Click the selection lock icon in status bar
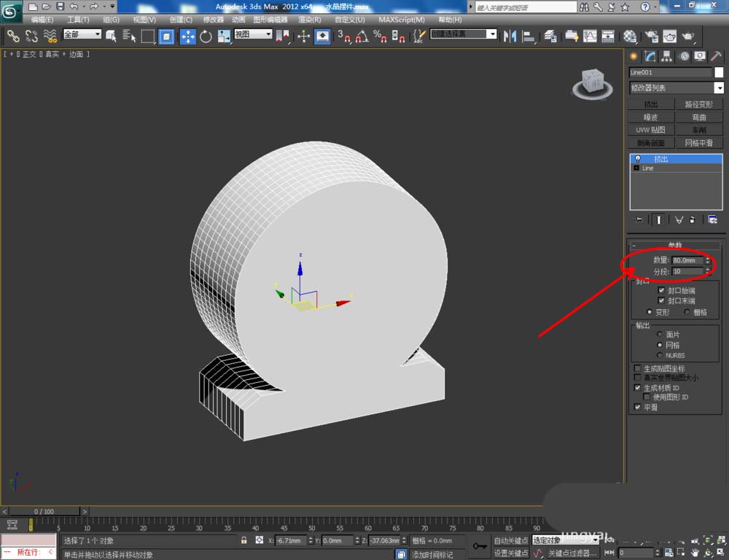The height and width of the screenshot is (560, 729). [244, 540]
